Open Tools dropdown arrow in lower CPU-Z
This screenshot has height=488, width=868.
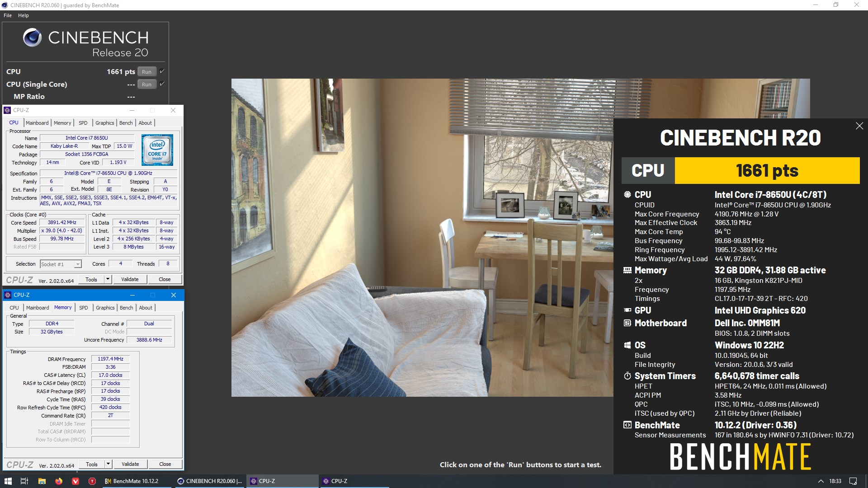click(108, 464)
